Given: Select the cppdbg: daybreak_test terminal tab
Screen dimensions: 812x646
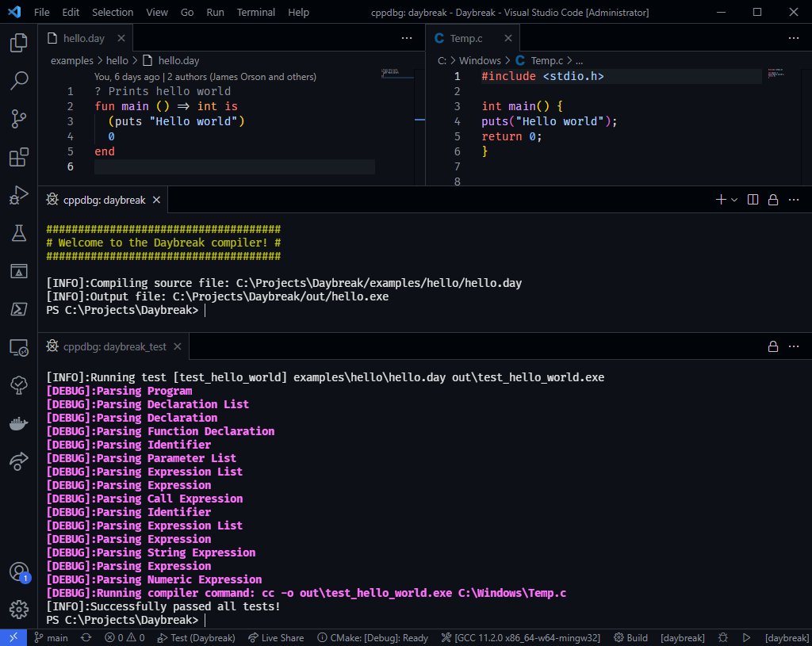Looking at the screenshot, I should 113,346.
